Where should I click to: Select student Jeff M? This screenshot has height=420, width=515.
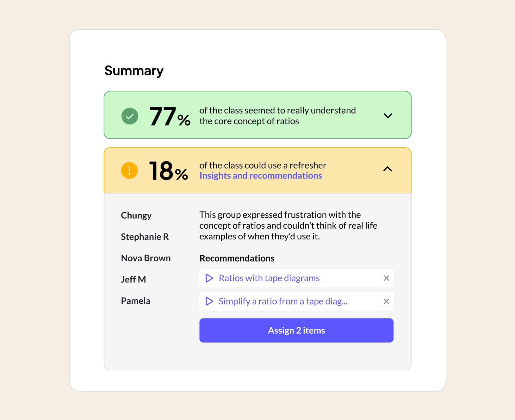tap(133, 279)
